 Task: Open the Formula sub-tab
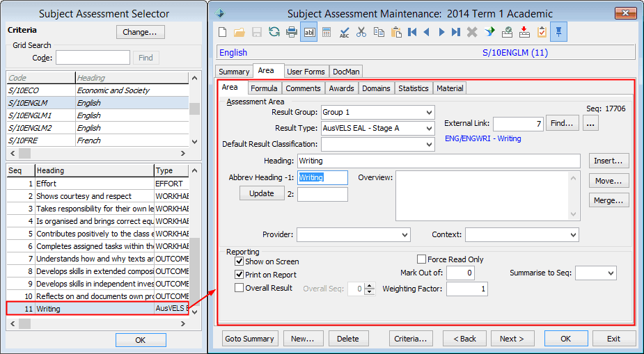[264, 88]
